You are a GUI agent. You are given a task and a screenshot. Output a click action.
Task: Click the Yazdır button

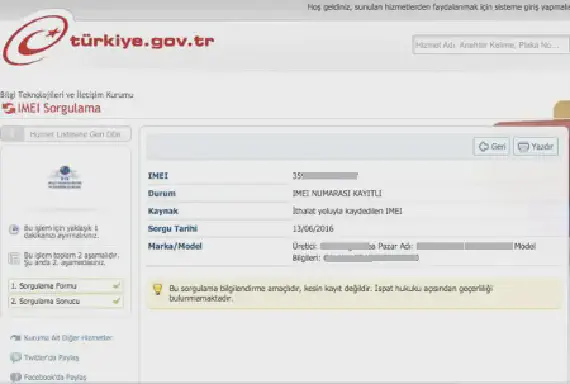pos(536,147)
